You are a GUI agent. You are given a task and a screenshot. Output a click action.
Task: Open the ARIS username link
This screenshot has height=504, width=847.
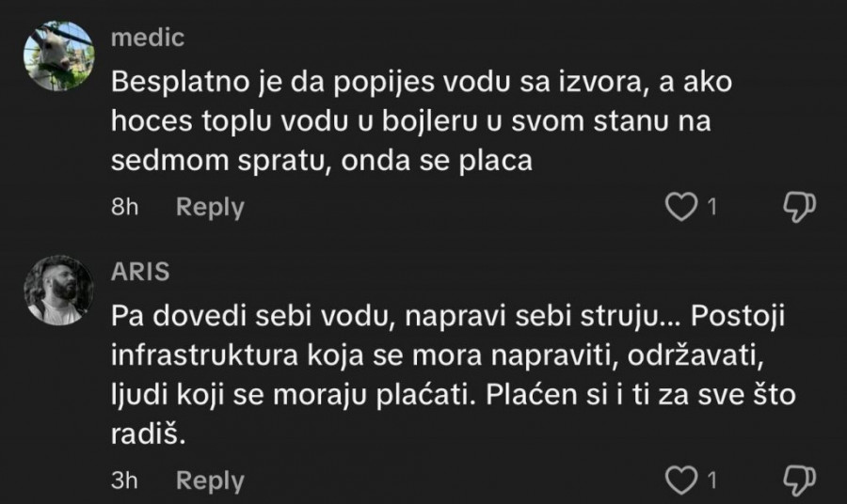pyautogui.click(x=140, y=273)
